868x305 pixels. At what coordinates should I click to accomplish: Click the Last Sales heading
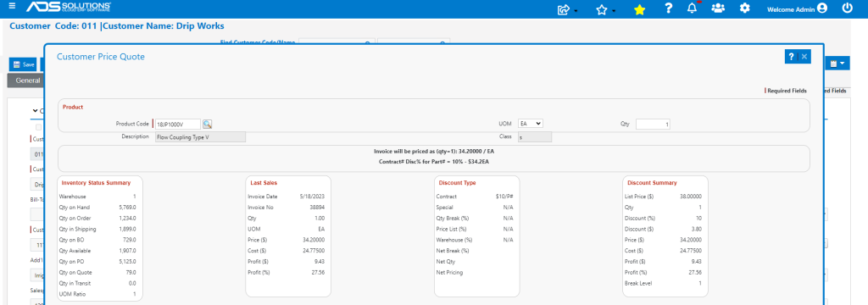264,183
